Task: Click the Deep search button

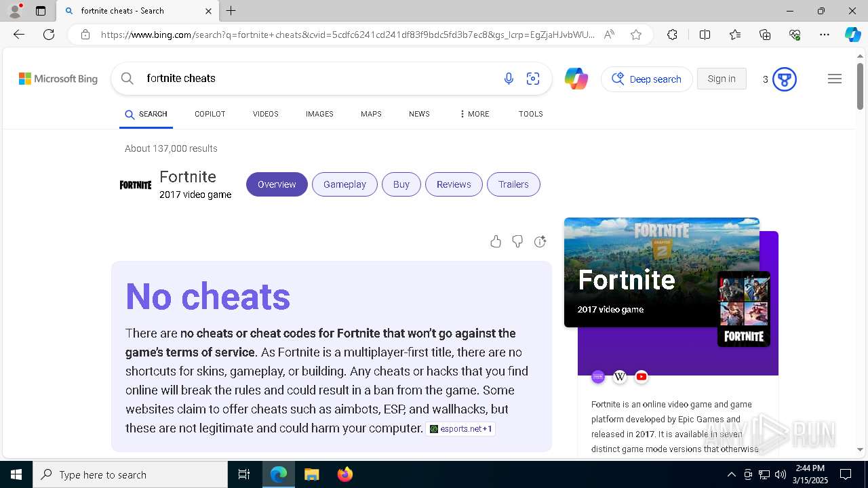Action: [x=647, y=79]
